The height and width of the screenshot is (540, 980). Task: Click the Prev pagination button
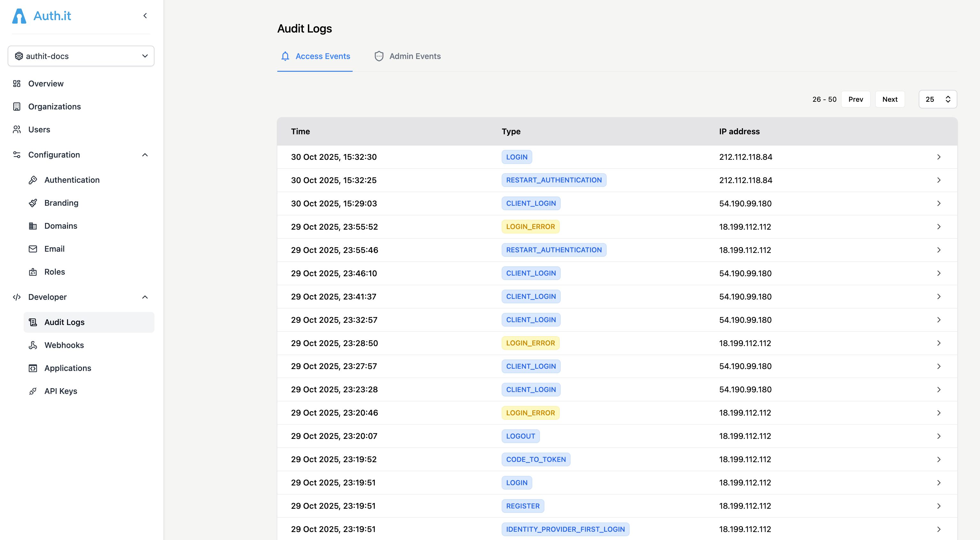[856, 99]
